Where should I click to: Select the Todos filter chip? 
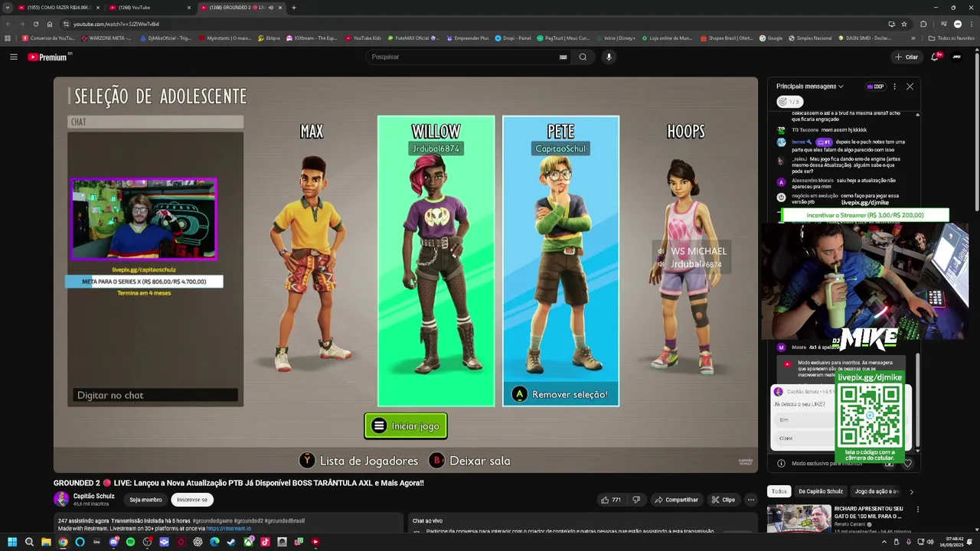pyautogui.click(x=779, y=491)
